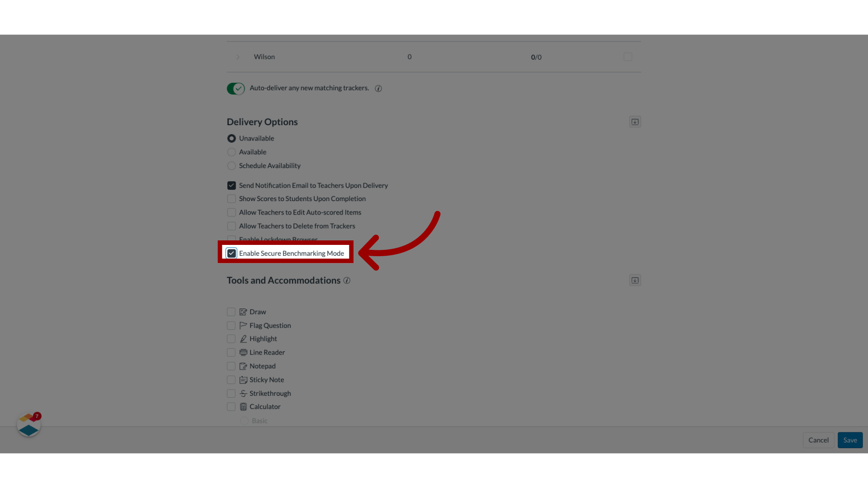Screen dimensions: 868x488
Task: Click the Cancel button
Action: pos(819,440)
